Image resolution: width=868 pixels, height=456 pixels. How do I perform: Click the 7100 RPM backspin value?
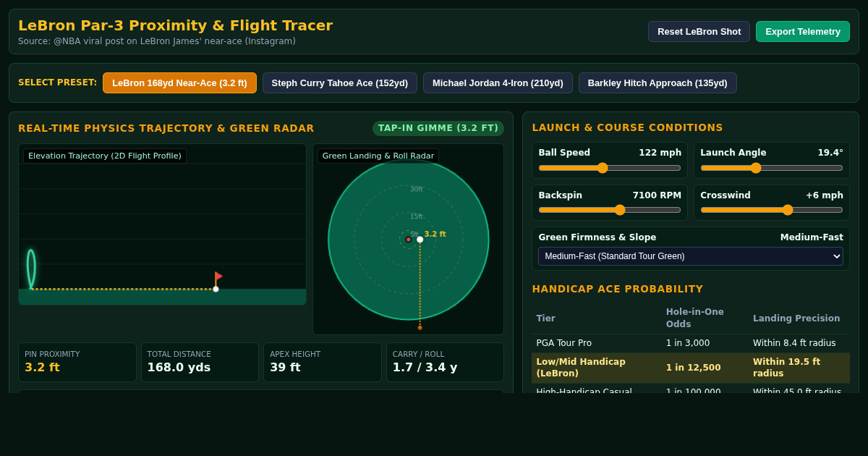point(657,195)
